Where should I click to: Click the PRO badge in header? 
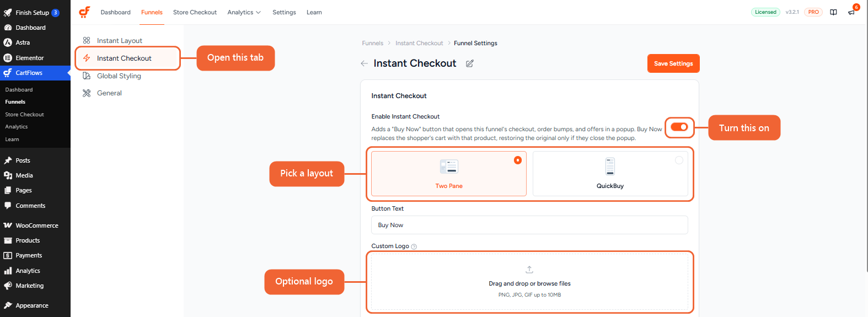[x=813, y=12]
